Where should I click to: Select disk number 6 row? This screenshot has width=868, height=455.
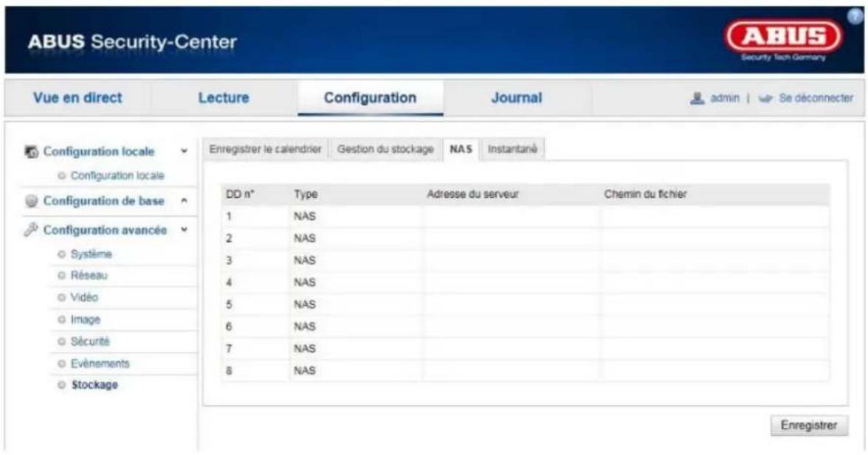click(x=525, y=327)
